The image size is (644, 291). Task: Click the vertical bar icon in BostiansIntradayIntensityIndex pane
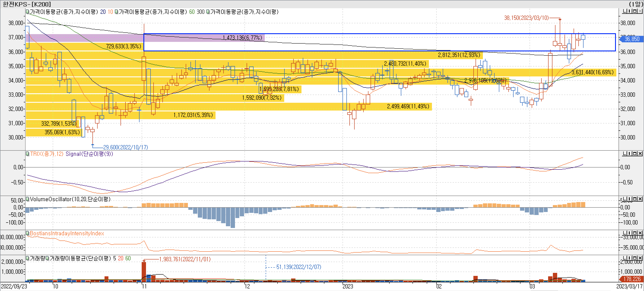(x=630, y=233)
